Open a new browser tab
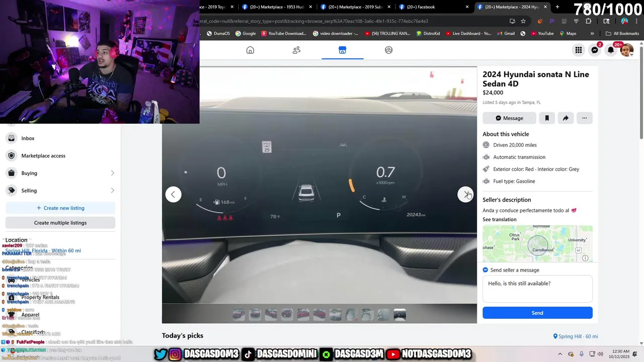 [x=557, y=7]
